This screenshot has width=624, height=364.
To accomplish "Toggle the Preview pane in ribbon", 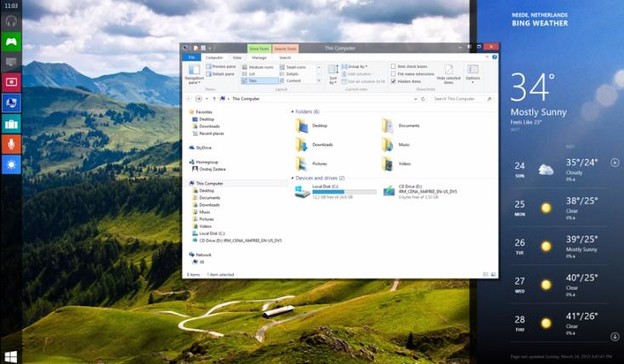I will click(x=221, y=66).
